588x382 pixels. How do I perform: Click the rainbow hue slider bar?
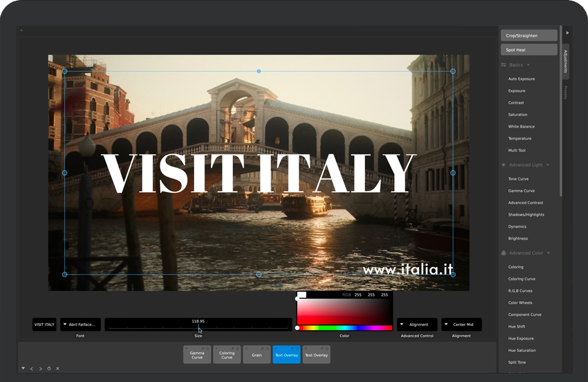[344, 328]
